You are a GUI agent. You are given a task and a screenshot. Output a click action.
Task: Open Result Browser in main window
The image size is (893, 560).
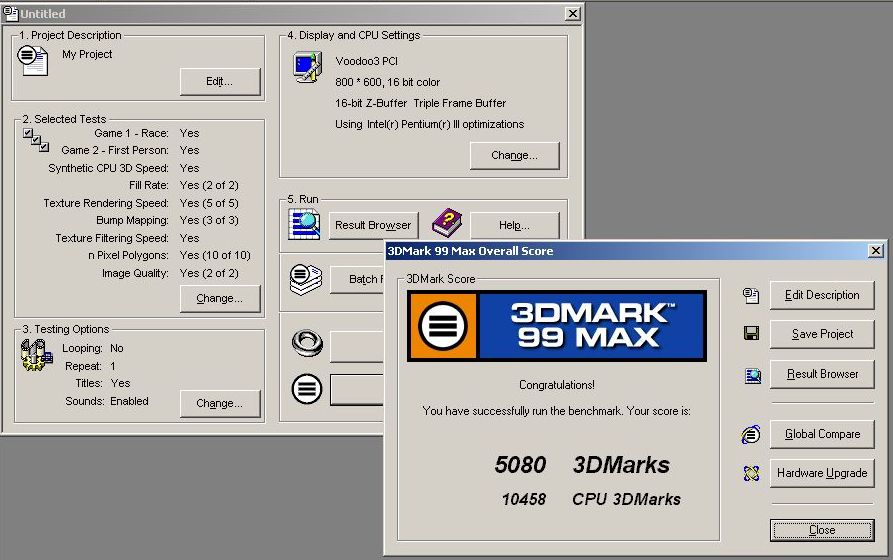(x=373, y=225)
